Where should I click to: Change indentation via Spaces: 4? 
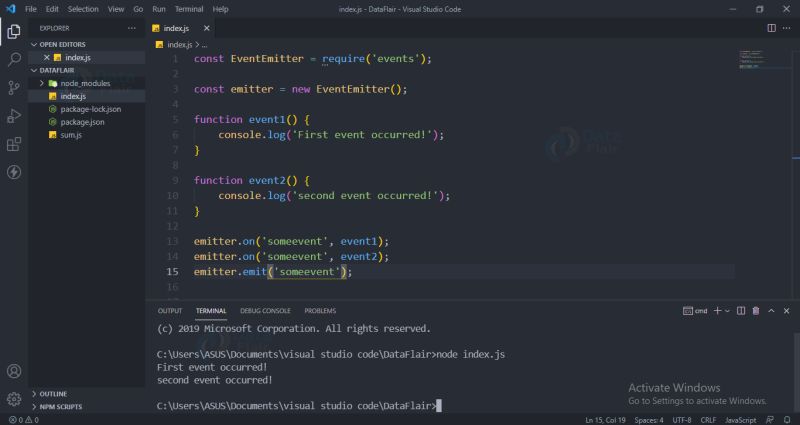648,420
